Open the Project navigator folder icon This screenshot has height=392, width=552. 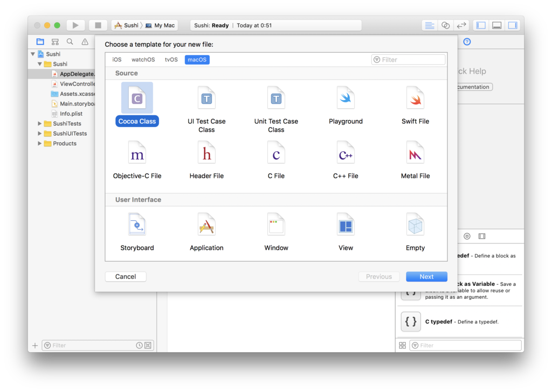pos(40,41)
